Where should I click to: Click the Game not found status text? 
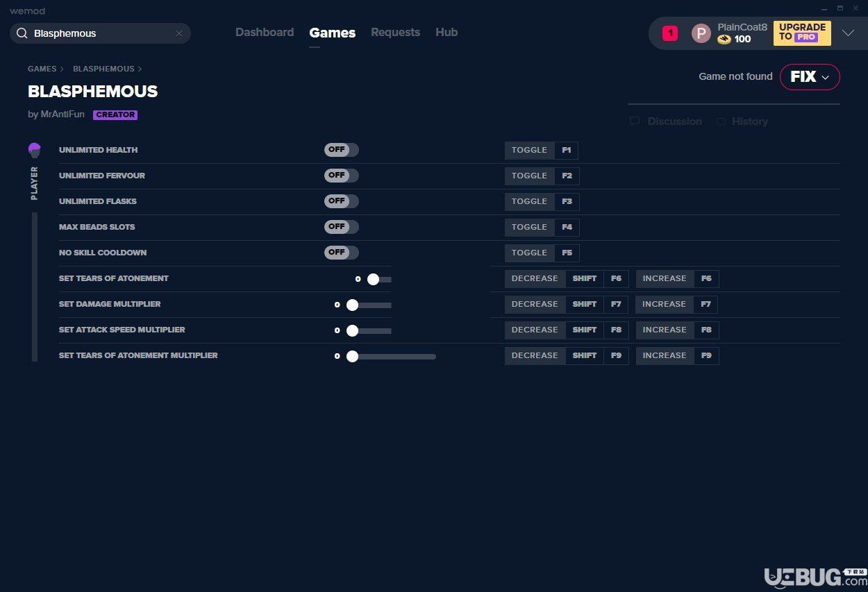coord(735,76)
